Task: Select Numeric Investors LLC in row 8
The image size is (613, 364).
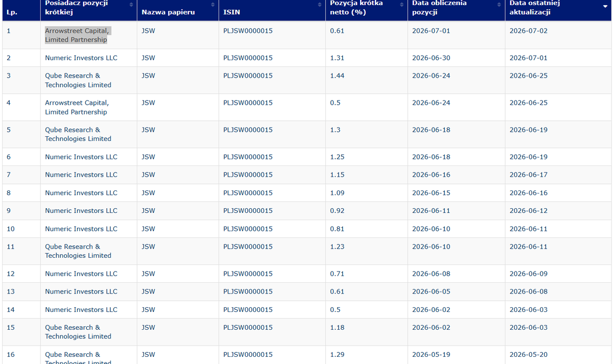Action: [81, 193]
